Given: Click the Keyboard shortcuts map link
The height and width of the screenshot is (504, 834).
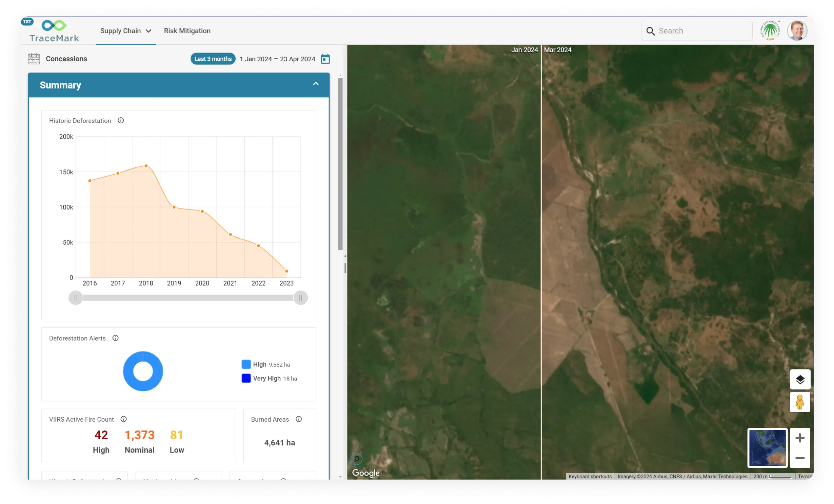Looking at the screenshot, I should [x=590, y=476].
